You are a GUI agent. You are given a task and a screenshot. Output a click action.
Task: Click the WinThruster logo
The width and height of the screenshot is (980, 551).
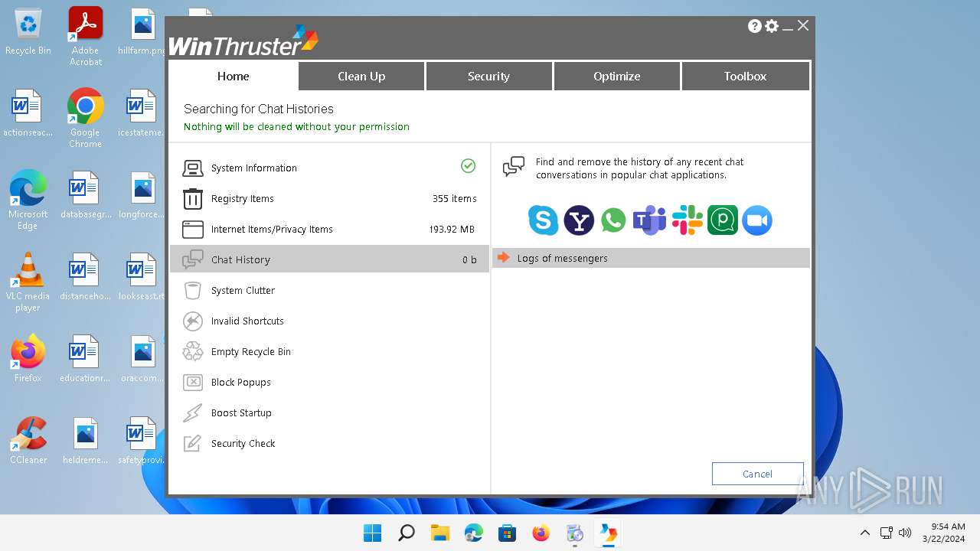tap(243, 42)
